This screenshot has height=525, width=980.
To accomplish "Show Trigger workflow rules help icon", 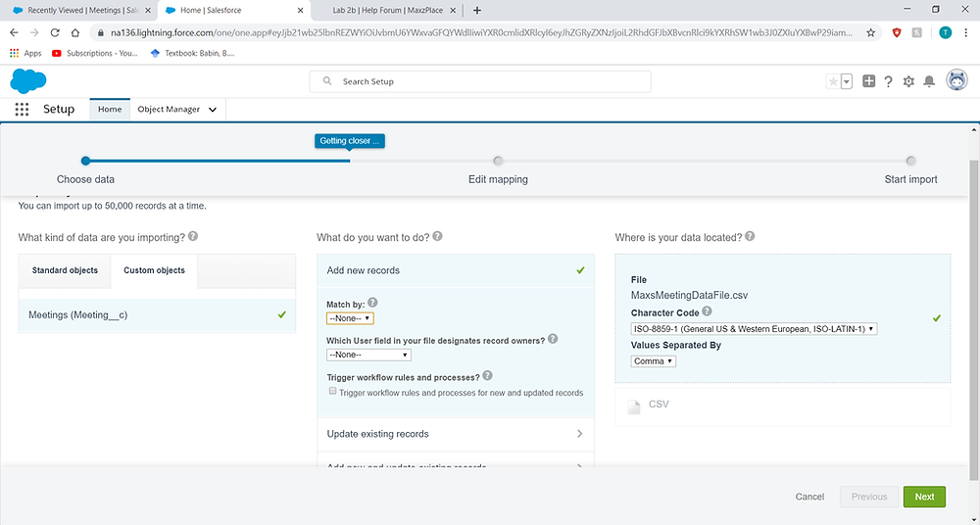I will pos(487,375).
